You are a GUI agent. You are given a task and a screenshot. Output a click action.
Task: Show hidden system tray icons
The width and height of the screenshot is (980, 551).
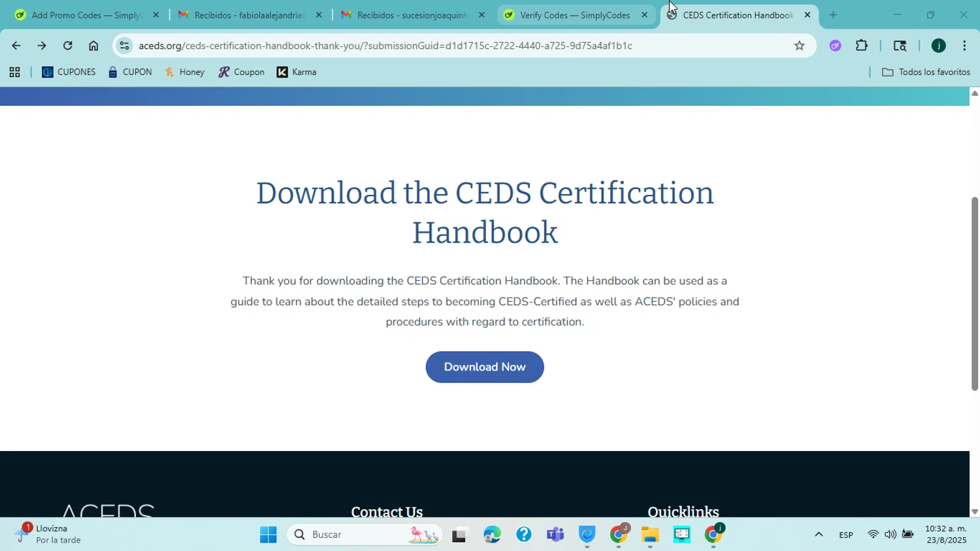(x=818, y=535)
